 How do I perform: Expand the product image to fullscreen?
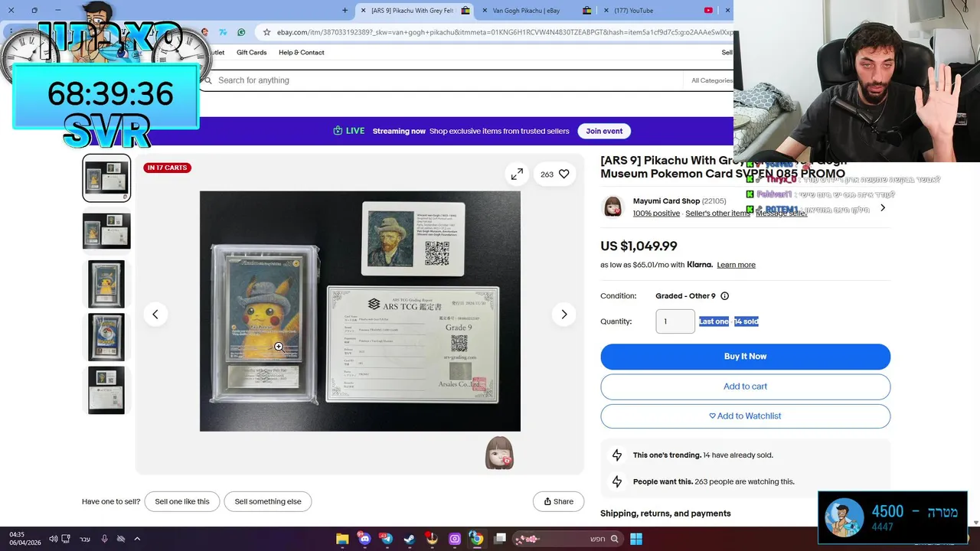(x=517, y=174)
